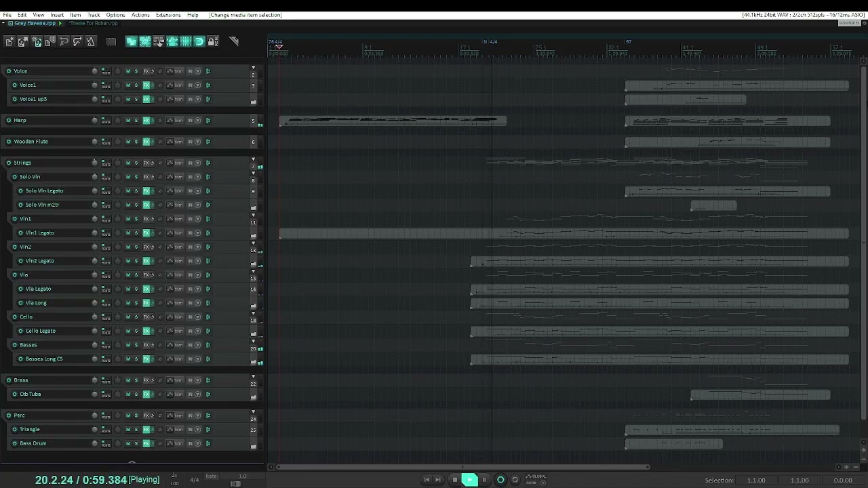This screenshot has height=488, width=868.
Task: Click the Voice track volume knob
Action: pyautogui.click(x=95, y=71)
